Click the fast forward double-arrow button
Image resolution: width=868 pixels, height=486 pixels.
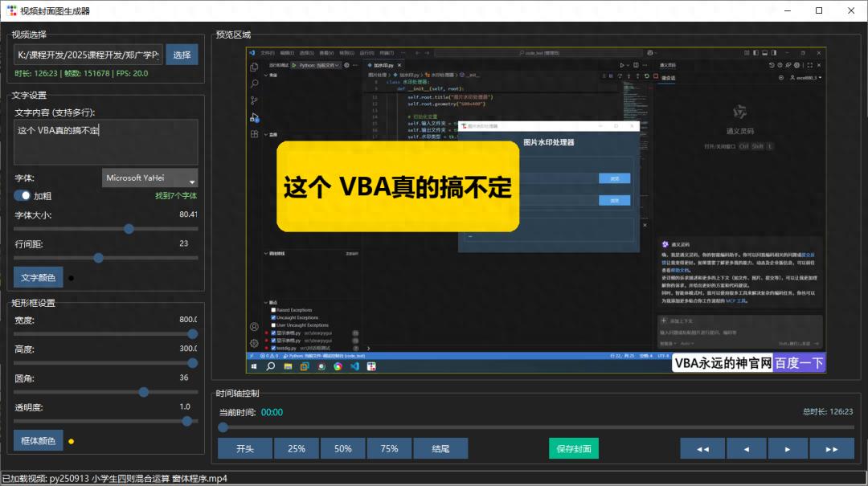(831, 448)
